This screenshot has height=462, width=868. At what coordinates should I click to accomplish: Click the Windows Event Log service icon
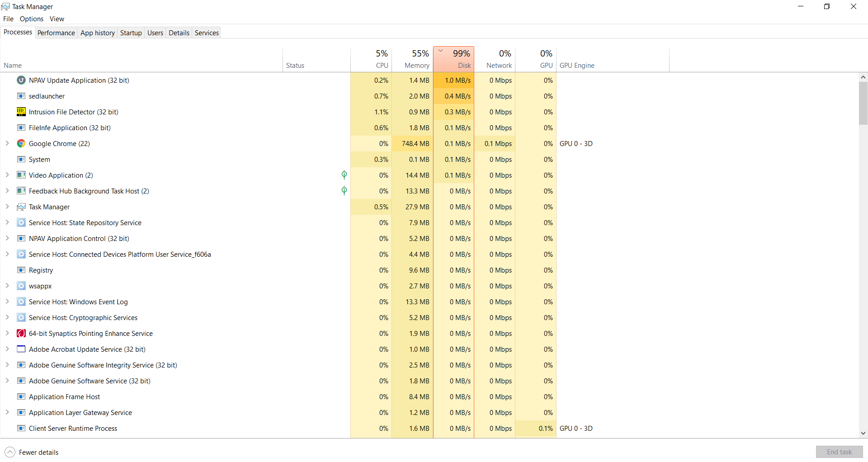(21, 302)
